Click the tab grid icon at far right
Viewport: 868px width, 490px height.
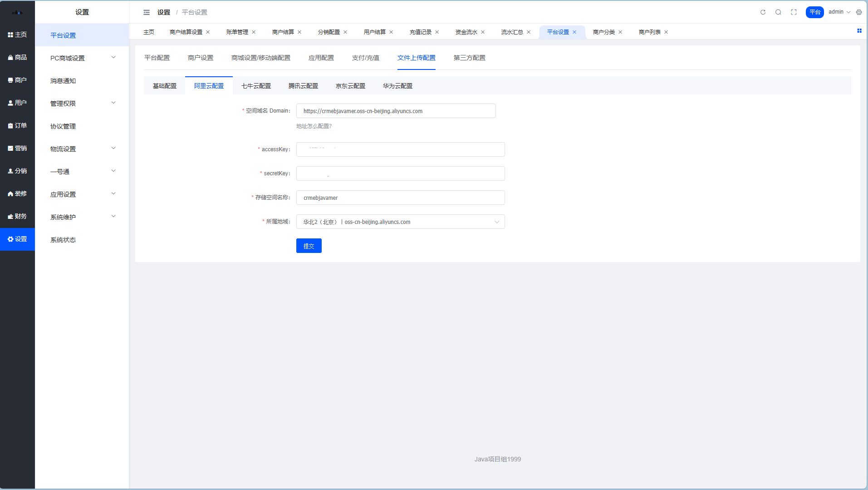coord(859,31)
